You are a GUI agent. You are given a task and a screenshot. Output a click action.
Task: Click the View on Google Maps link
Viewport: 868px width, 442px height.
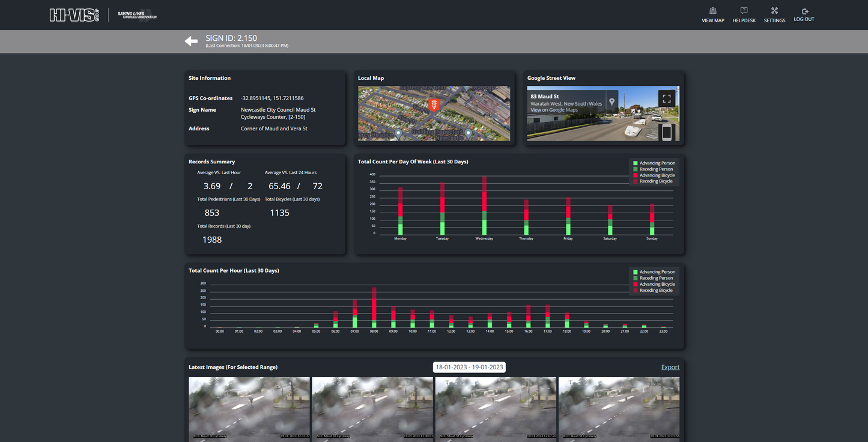point(554,110)
